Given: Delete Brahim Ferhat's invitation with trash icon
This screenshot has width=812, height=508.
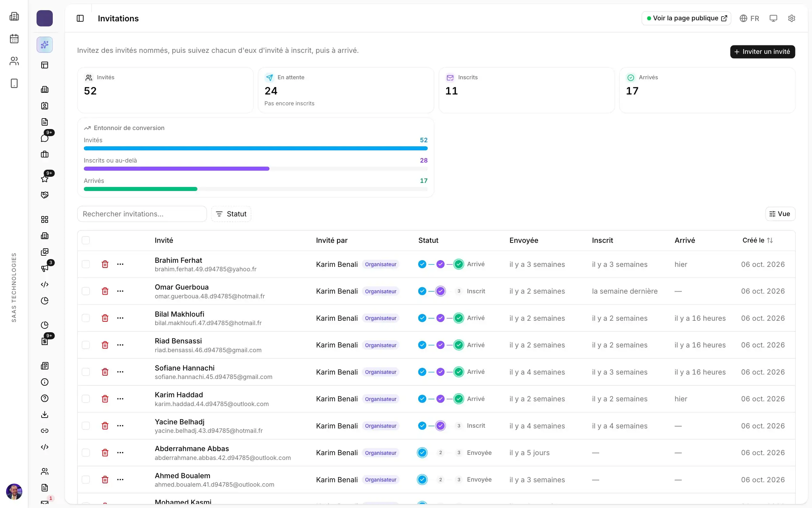Looking at the screenshot, I should (105, 264).
